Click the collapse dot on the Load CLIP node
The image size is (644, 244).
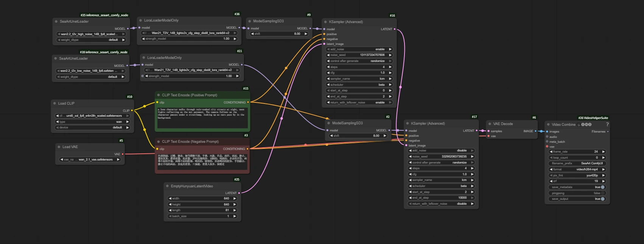(x=54, y=103)
